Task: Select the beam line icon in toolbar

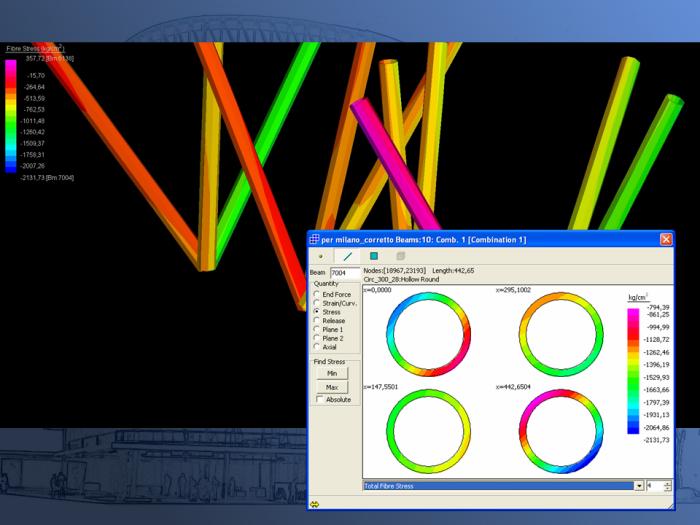Action: coord(347,256)
